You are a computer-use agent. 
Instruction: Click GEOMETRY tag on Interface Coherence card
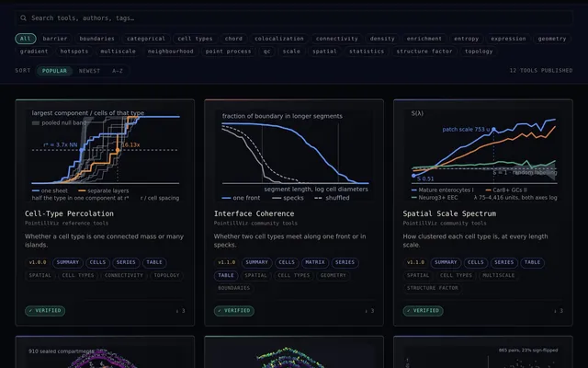click(333, 276)
